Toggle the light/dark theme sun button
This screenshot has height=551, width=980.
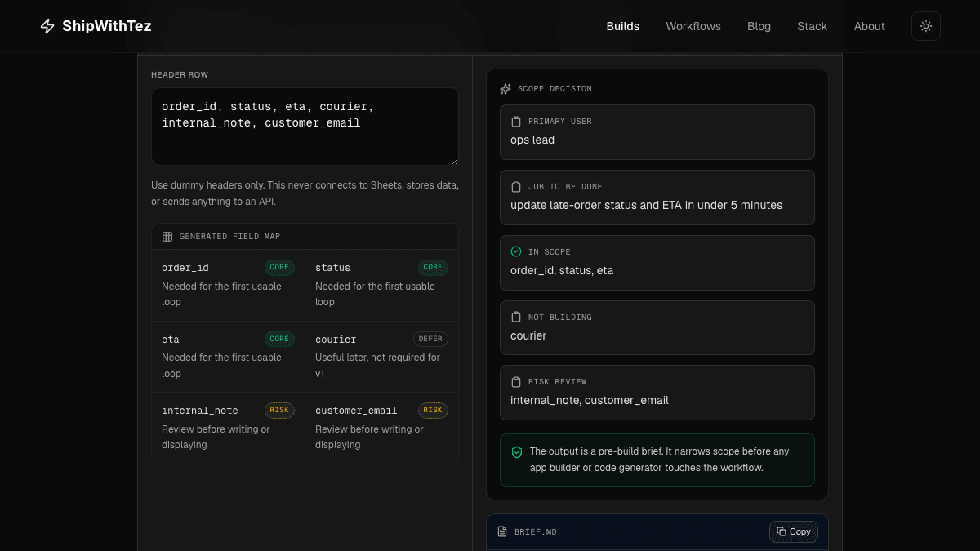926,26
